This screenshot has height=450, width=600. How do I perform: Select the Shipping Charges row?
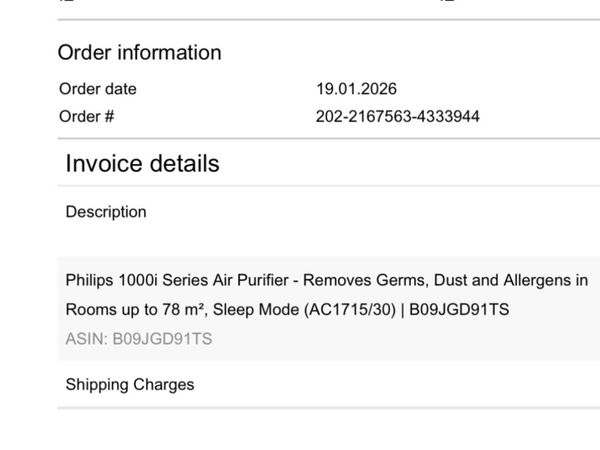pyautogui.click(x=328, y=384)
